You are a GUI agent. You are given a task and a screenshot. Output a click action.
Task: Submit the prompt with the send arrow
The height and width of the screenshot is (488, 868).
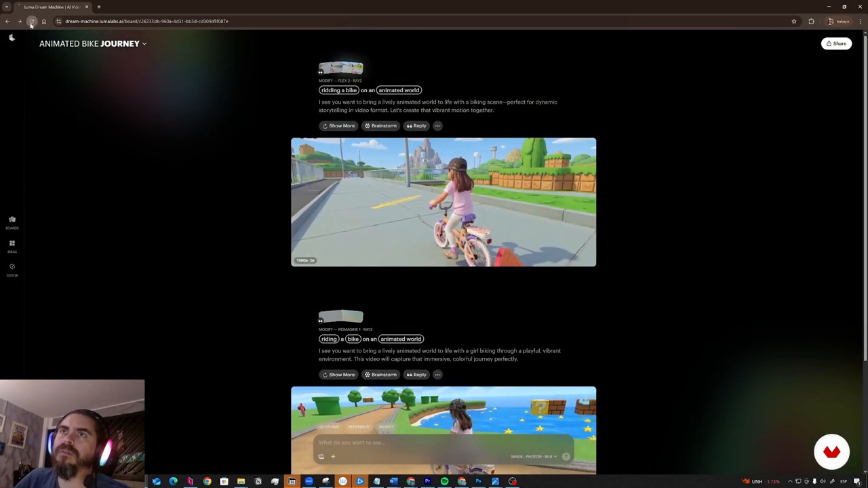(566, 457)
